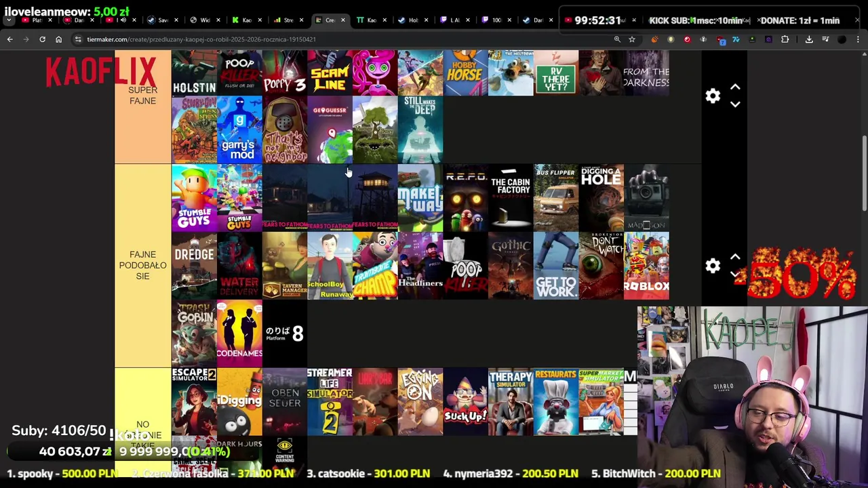Select the Therapy Simulator tile
Image resolution: width=868 pixels, height=488 pixels.
[x=511, y=401]
